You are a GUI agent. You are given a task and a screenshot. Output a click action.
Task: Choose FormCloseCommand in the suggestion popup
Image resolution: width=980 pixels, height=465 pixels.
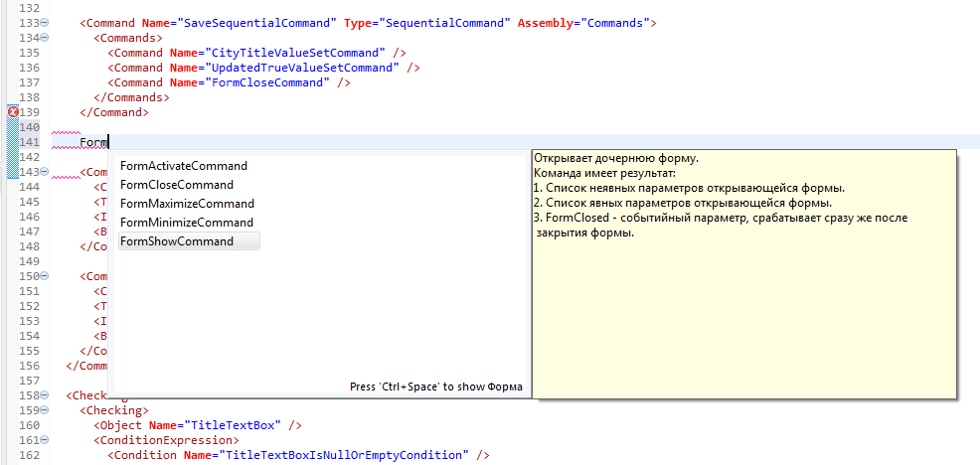pos(177,185)
